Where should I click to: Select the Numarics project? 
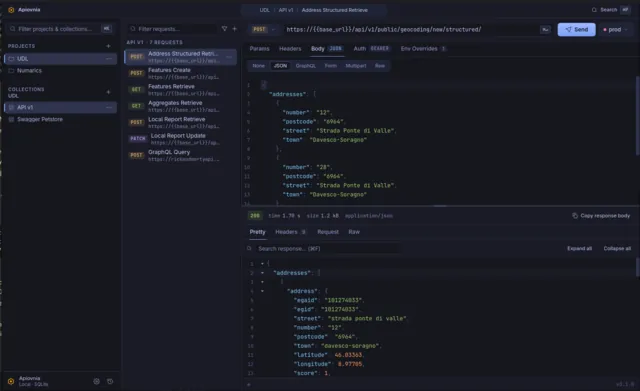point(60,71)
